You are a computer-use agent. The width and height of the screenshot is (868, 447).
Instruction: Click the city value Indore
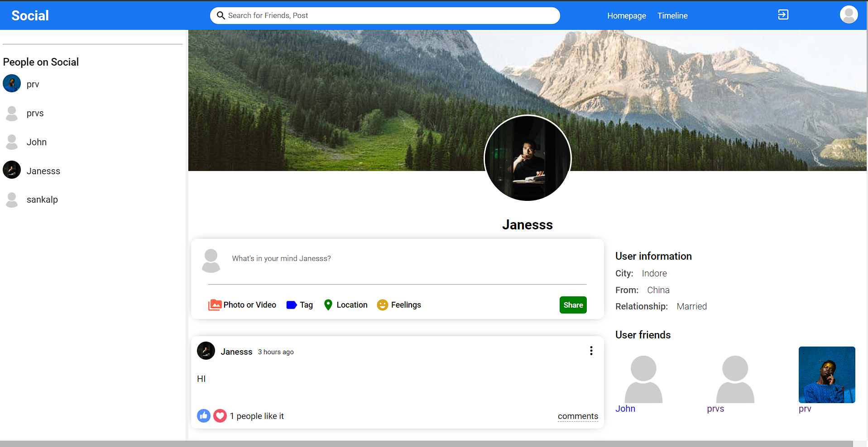pos(654,273)
